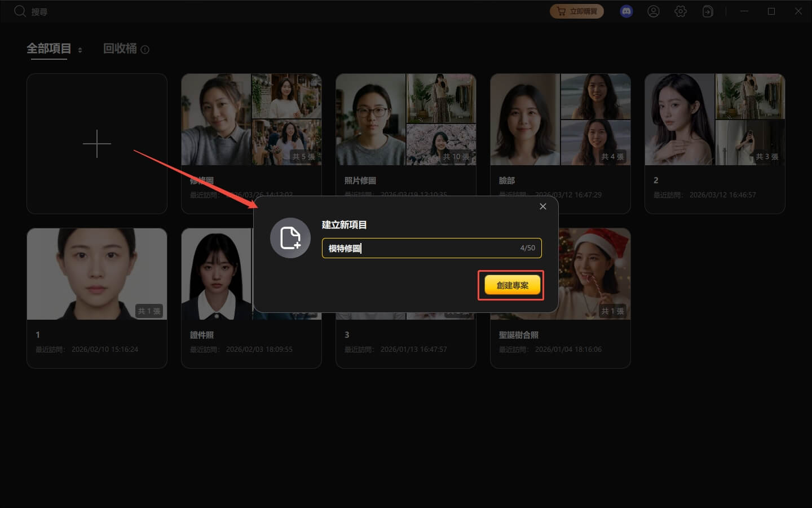Screen dimensions: 812x508
Task: Switch to the 全部項目 tab
Action: tap(49, 48)
